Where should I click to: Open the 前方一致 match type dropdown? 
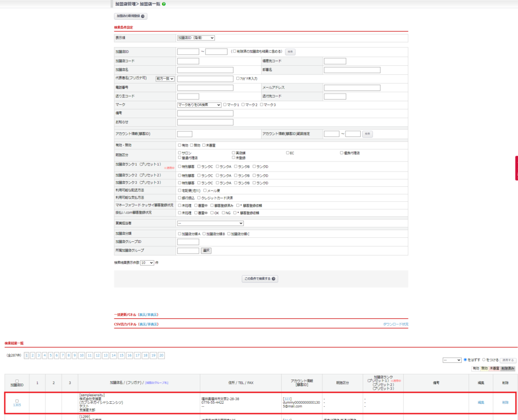pos(165,79)
